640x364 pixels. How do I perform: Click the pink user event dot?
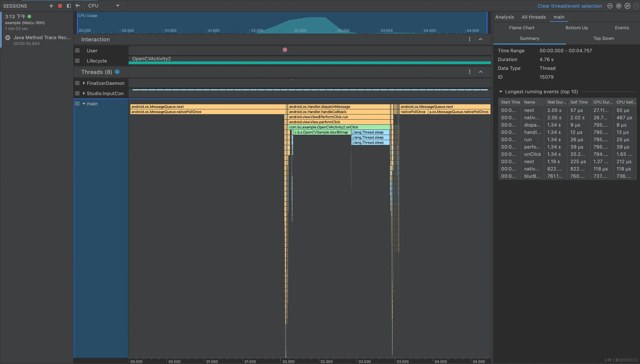click(285, 50)
